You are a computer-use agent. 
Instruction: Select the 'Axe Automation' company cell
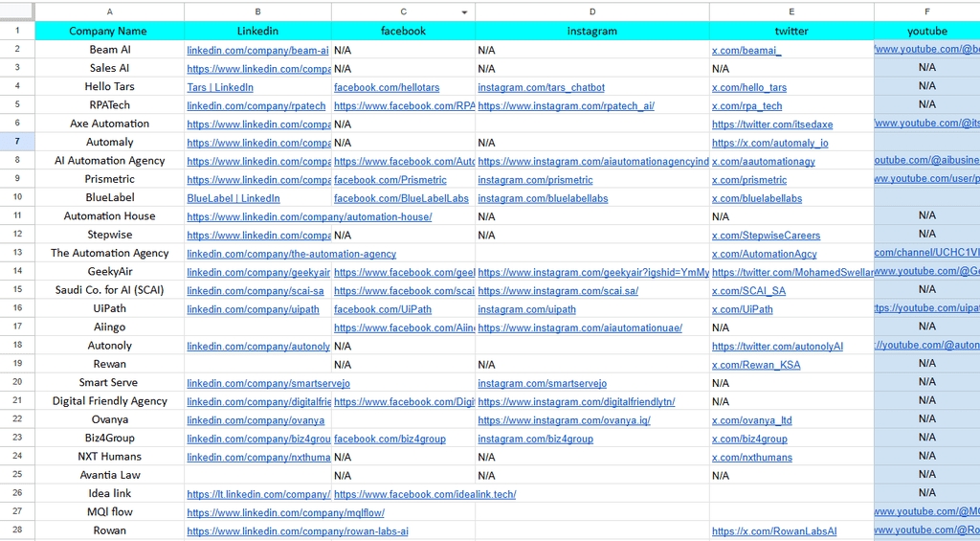point(109,124)
